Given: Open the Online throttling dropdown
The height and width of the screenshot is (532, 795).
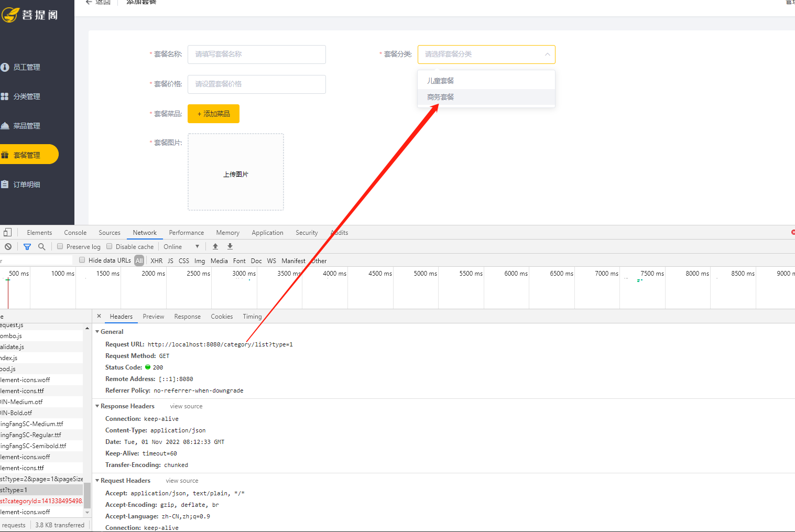Looking at the screenshot, I should [x=181, y=246].
